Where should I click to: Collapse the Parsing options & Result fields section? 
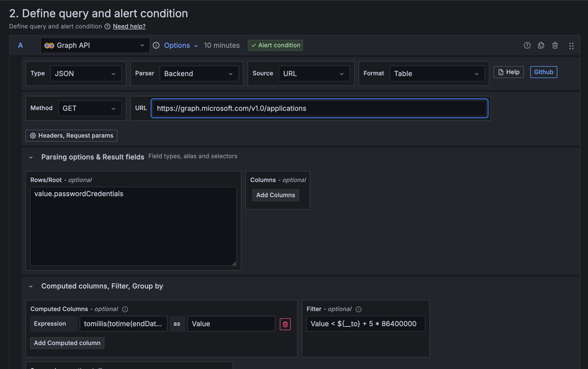pyautogui.click(x=31, y=157)
